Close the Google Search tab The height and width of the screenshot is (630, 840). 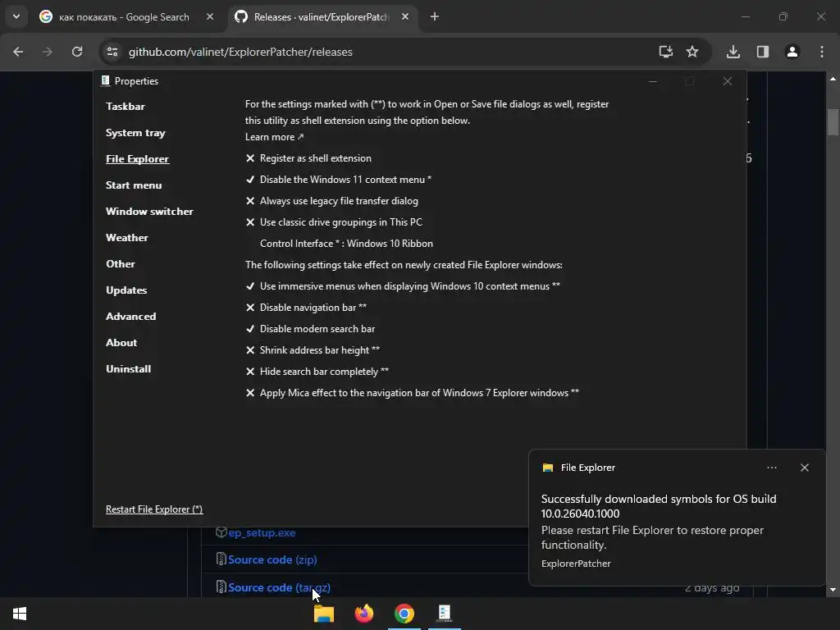210,16
